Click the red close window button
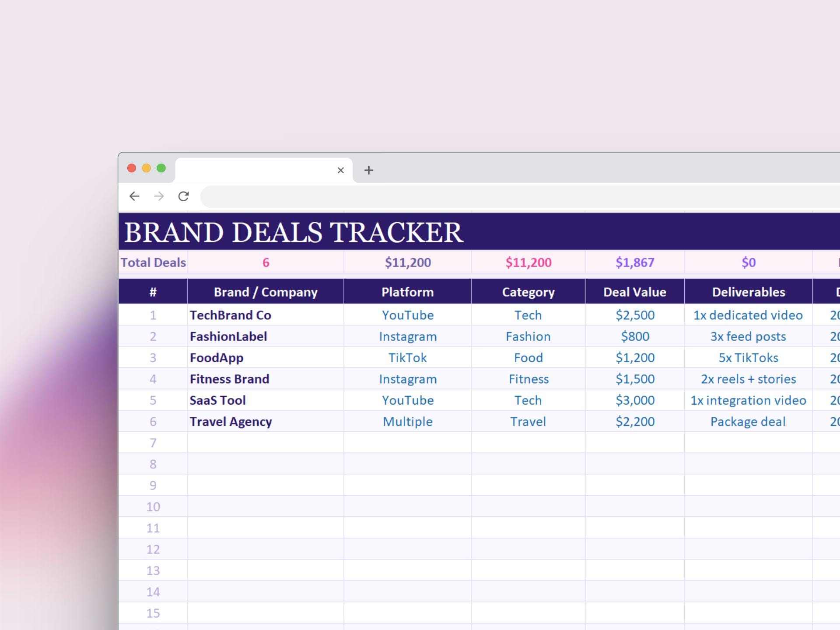Screen dimensions: 840x630 [x=132, y=168]
